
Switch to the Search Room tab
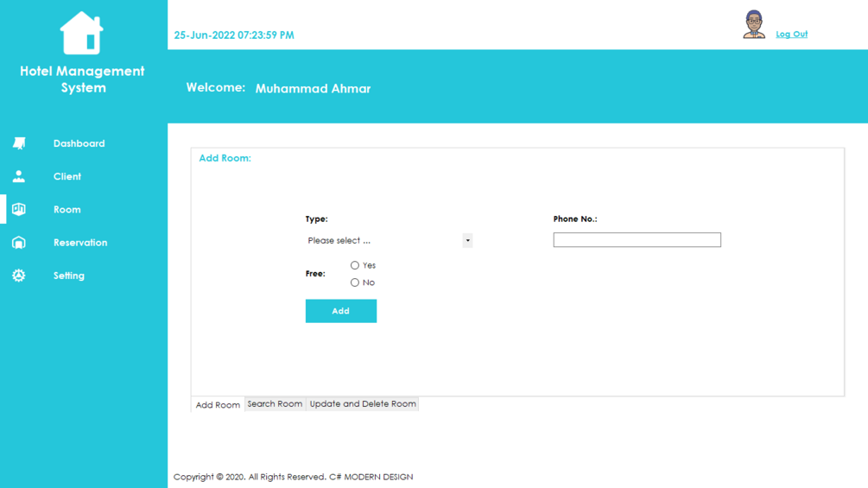(x=276, y=404)
